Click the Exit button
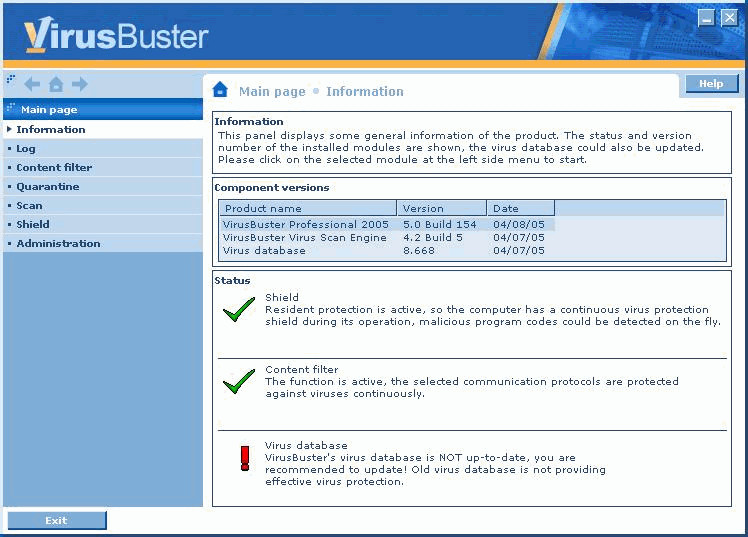 click(57, 520)
